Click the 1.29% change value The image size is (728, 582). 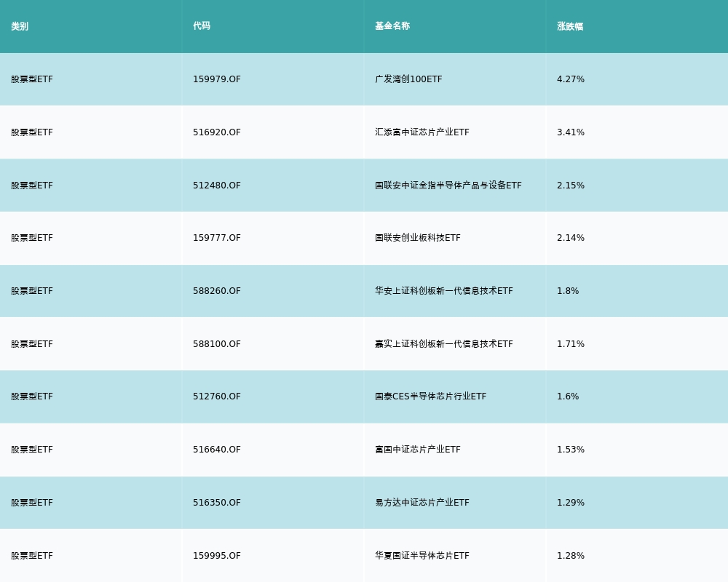coord(571,503)
